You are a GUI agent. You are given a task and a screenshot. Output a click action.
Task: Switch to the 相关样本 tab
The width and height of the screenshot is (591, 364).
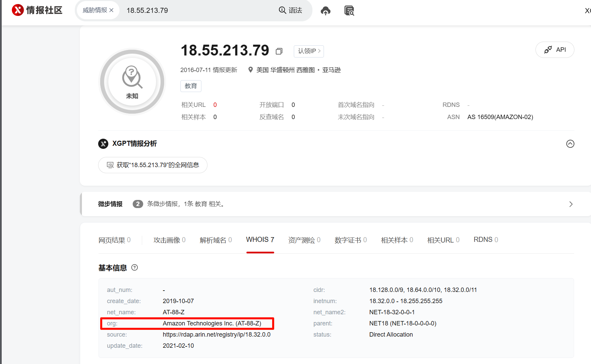pos(397,240)
